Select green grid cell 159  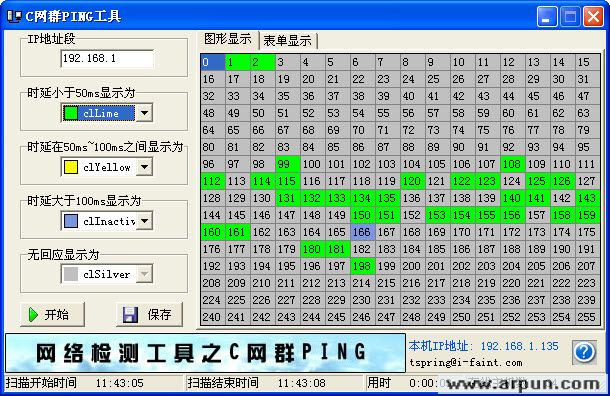click(588, 215)
